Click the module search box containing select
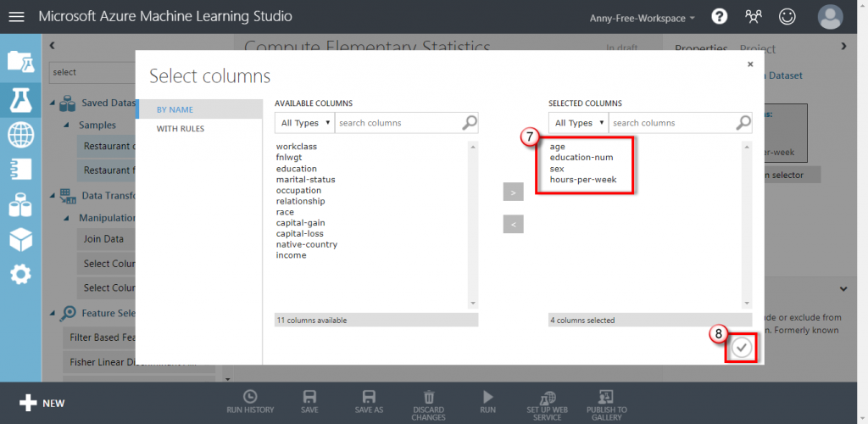This screenshot has height=424, width=868. (93, 72)
